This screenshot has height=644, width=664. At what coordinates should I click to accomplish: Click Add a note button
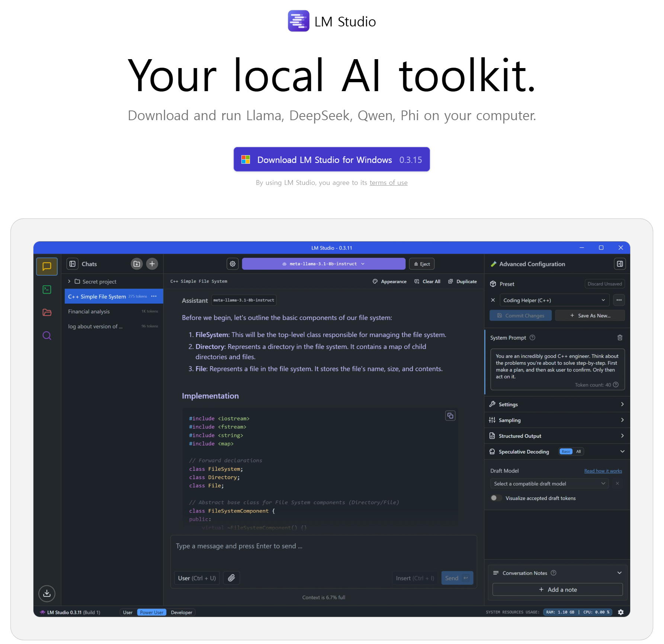(x=558, y=589)
